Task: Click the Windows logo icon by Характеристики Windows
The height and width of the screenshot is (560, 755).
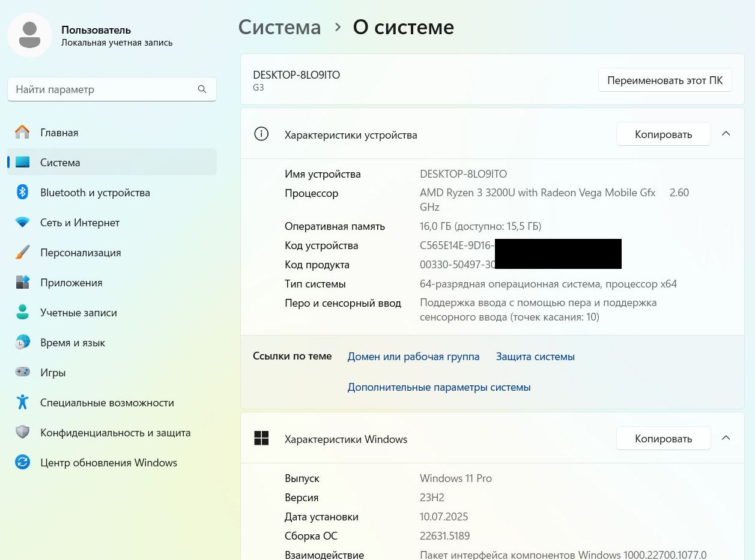Action: click(261, 438)
